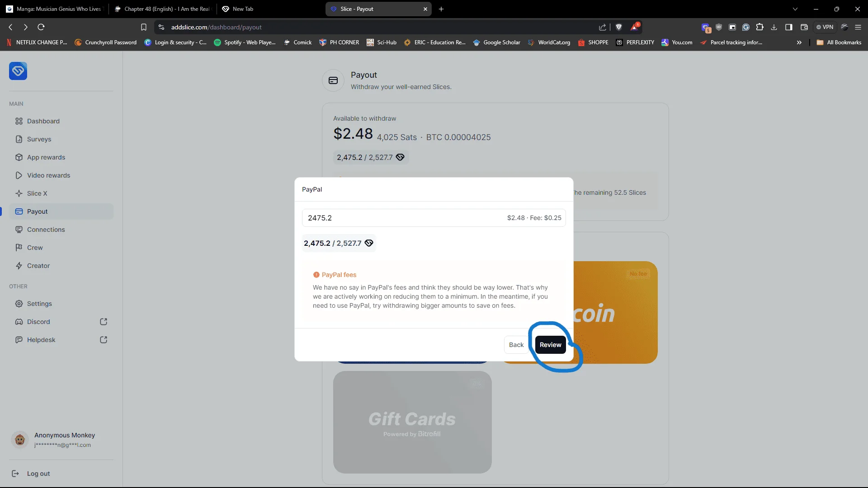Switch to Manga Musician Genius tab
Screen dimensions: 868x488
[54, 9]
